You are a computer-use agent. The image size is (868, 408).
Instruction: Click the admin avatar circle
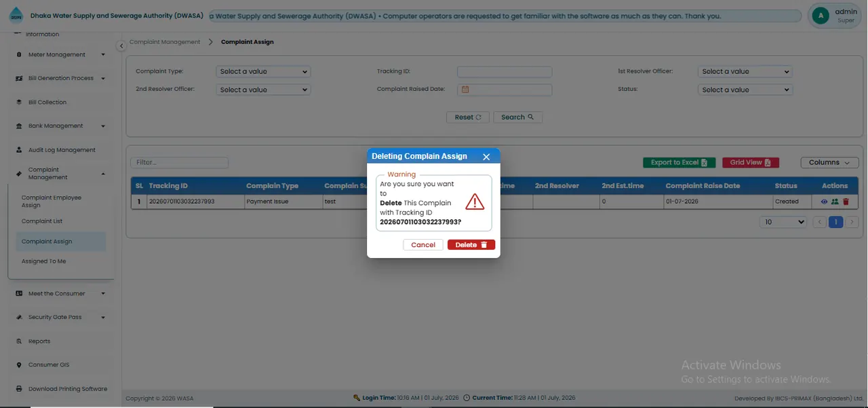coord(821,16)
